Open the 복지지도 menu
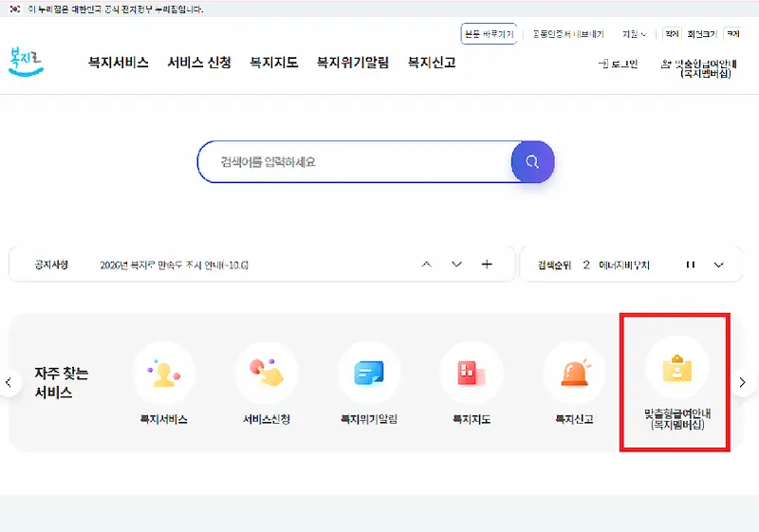Viewport: 759px width, 532px height. point(274,63)
